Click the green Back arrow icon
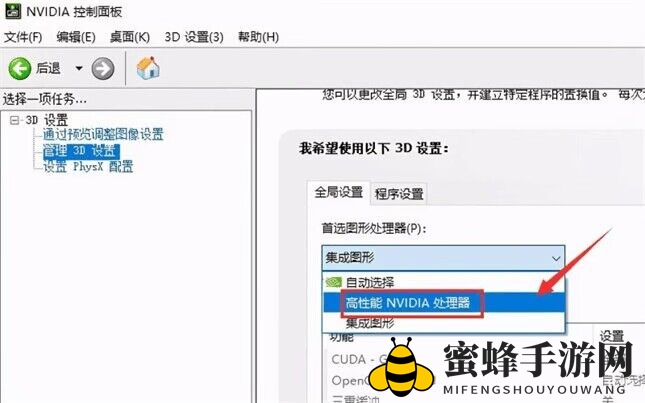 [19, 68]
